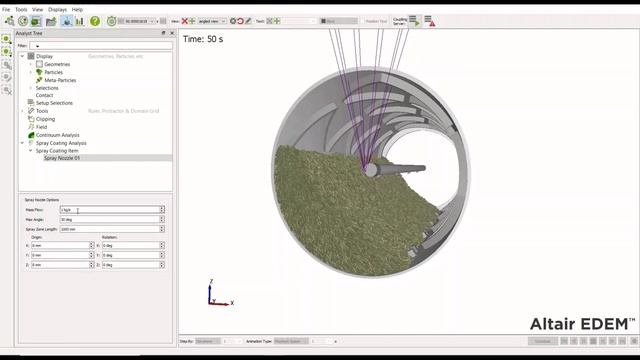Open help via the green question mark
The width and height of the screenshot is (640, 360).
[95, 21]
